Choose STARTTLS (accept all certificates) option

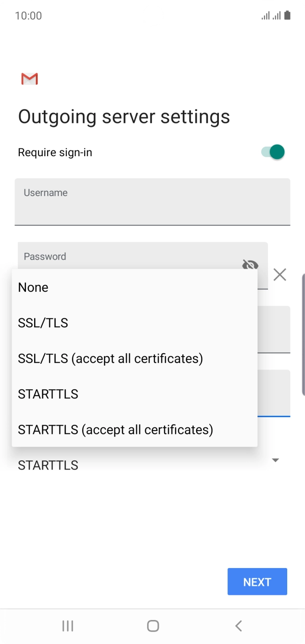(x=115, y=429)
